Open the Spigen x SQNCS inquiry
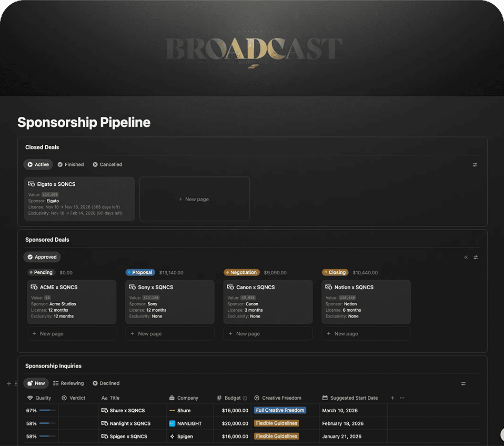The image size is (504, 446). 128,437
